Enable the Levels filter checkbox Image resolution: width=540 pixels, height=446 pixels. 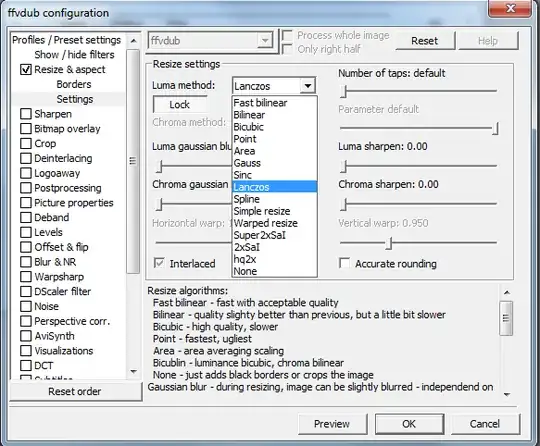point(26,232)
